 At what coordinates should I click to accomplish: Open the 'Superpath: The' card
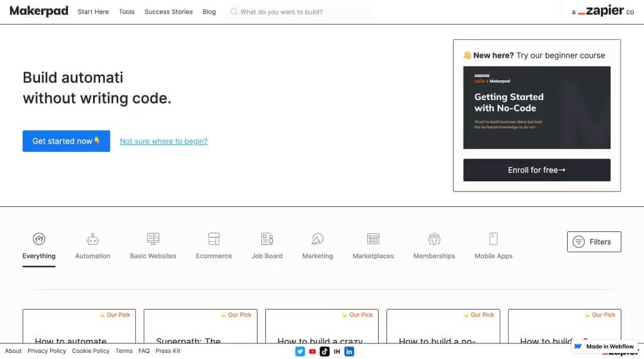(200, 327)
